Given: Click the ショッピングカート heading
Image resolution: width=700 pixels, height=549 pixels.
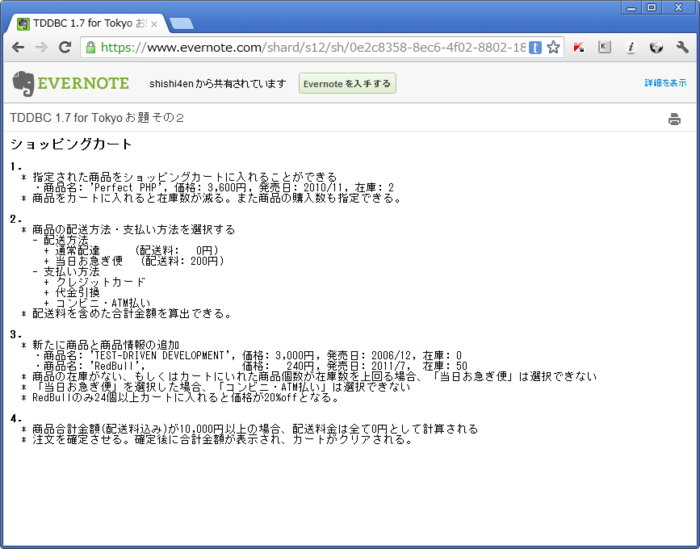Looking at the screenshot, I should coord(71,144).
